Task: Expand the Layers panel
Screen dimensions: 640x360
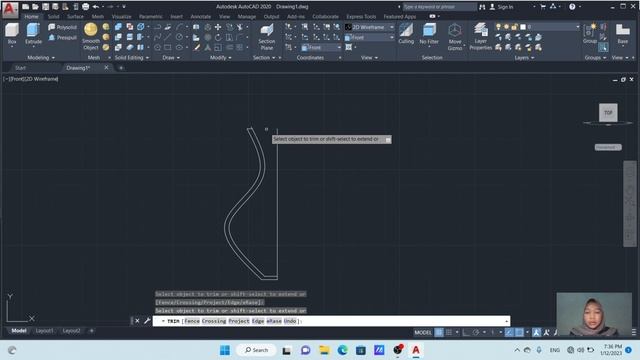Action: point(524,58)
